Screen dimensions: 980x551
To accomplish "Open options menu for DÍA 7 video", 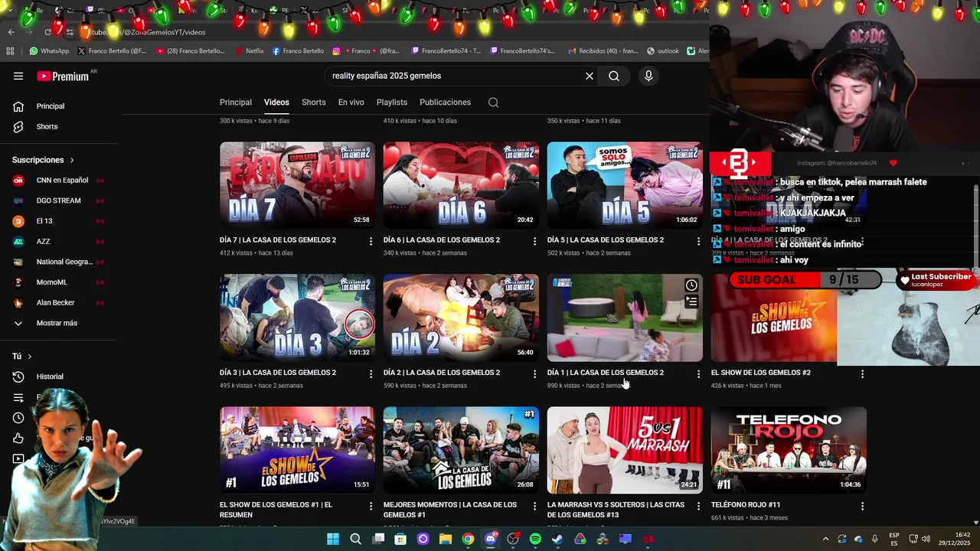I will click(371, 241).
